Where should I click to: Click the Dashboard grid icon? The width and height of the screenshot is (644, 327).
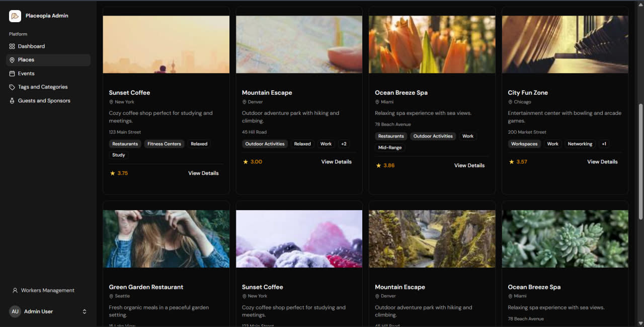tap(12, 46)
